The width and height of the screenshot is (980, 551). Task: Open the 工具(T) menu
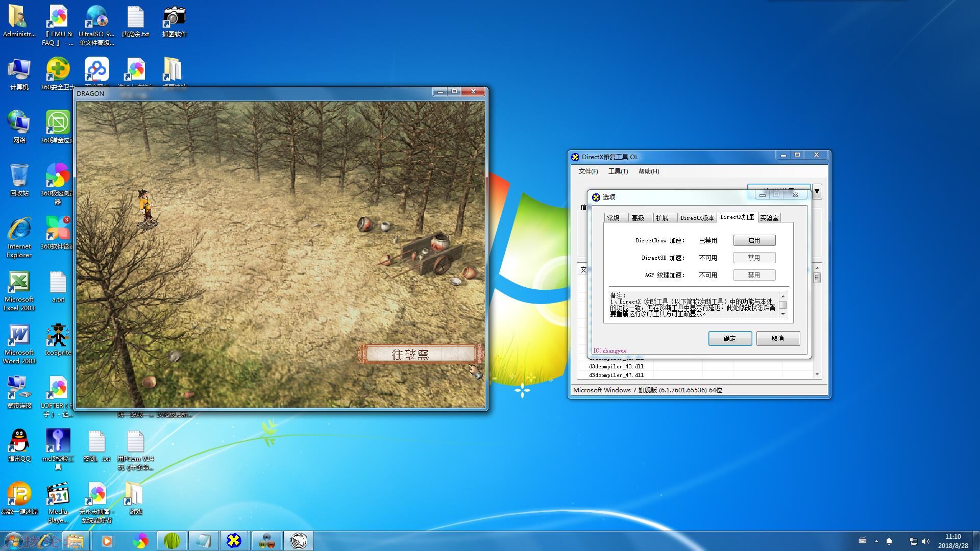pyautogui.click(x=618, y=171)
